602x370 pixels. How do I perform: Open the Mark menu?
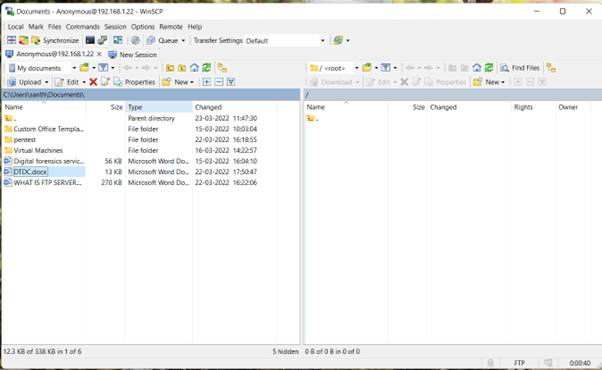click(36, 26)
